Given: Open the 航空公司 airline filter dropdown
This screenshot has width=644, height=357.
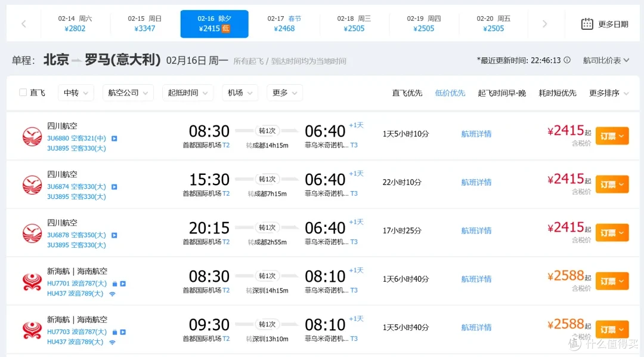Looking at the screenshot, I should pyautogui.click(x=128, y=93).
